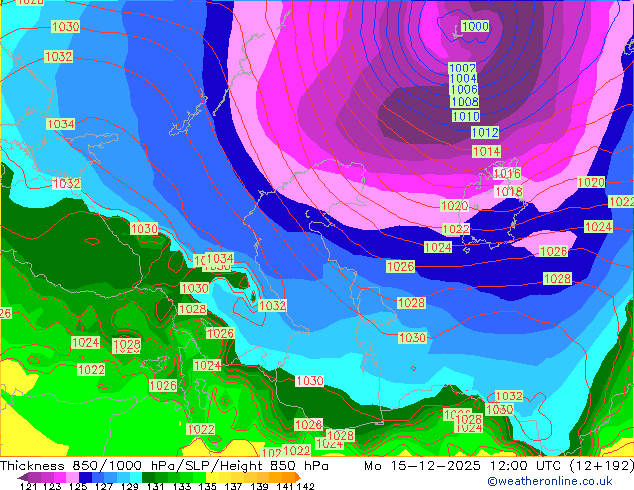634x490 pixels.
Task: Click the legend value 142
Action: tap(306, 486)
